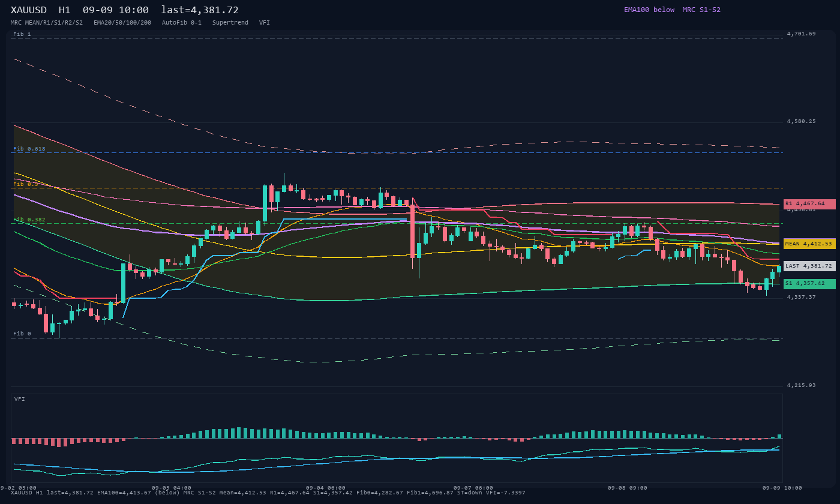Select the H1 timeframe label in the title
Screen dimensions: 840x504
point(65,10)
